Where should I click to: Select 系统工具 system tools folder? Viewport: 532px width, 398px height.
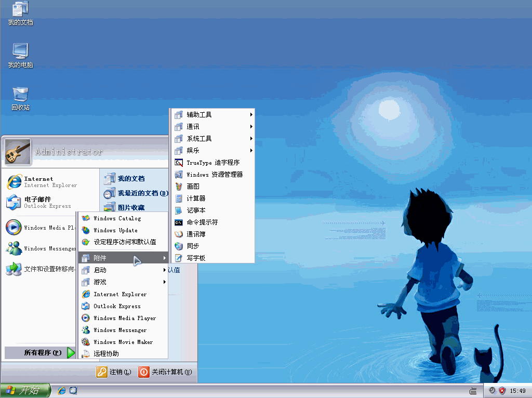[x=213, y=138]
